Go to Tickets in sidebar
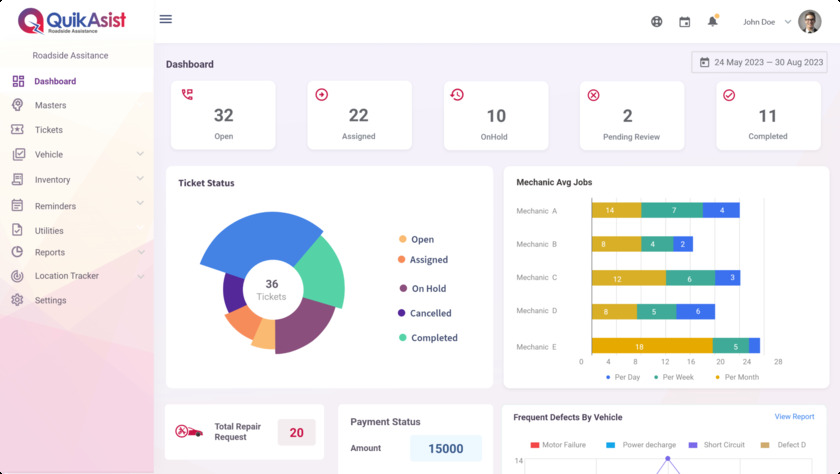 point(48,130)
